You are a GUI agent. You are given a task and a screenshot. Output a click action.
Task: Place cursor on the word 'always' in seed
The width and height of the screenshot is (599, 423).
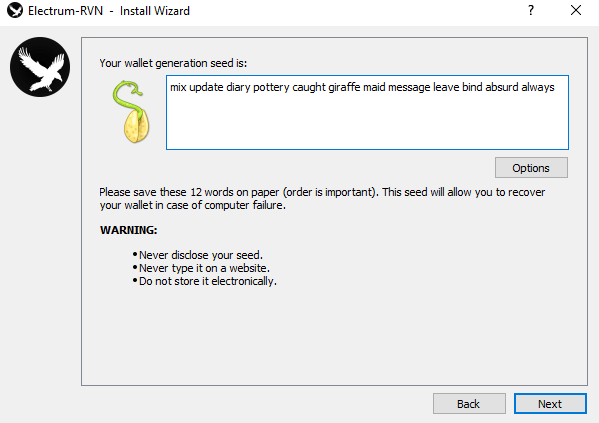tap(538, 88)
